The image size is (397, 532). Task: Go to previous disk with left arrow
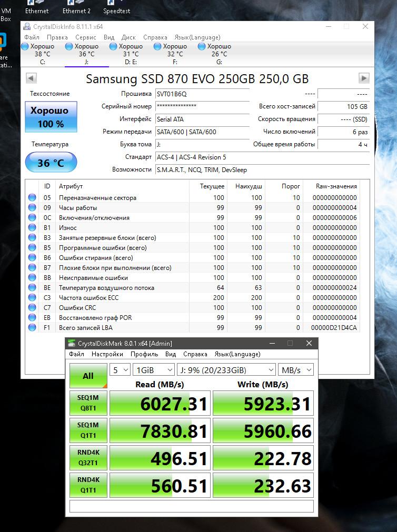click(31, 78)
